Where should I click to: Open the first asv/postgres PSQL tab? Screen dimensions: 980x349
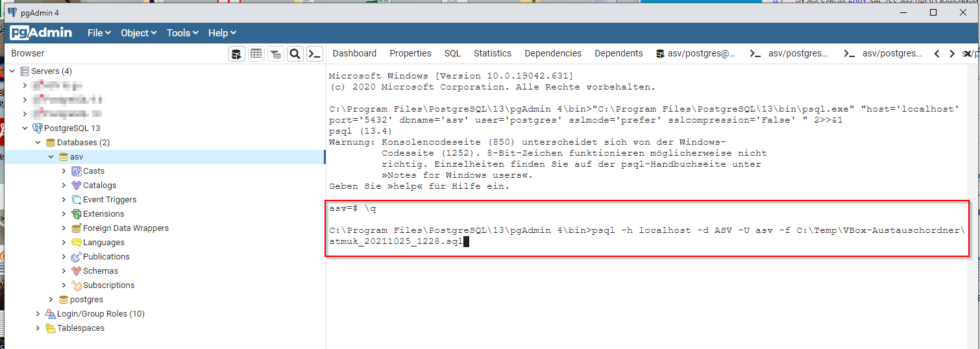(789, 53)
